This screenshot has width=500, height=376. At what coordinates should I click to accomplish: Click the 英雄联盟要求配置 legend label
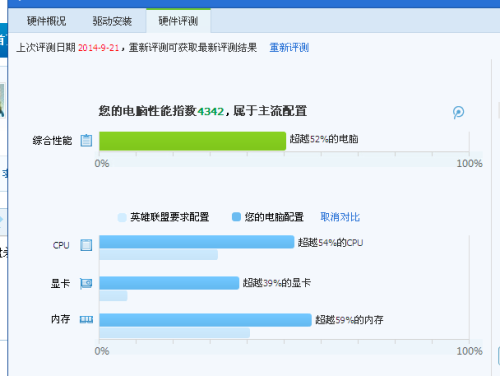(x=170, y=217)
